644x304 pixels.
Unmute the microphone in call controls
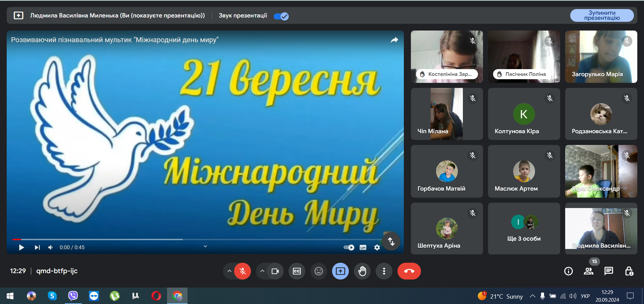[243, 271]
